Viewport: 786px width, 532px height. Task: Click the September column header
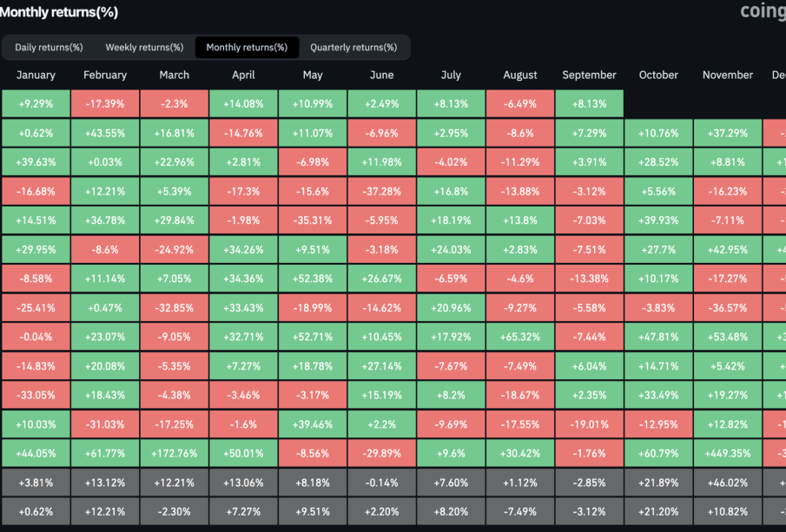click(x=589, y=75)
